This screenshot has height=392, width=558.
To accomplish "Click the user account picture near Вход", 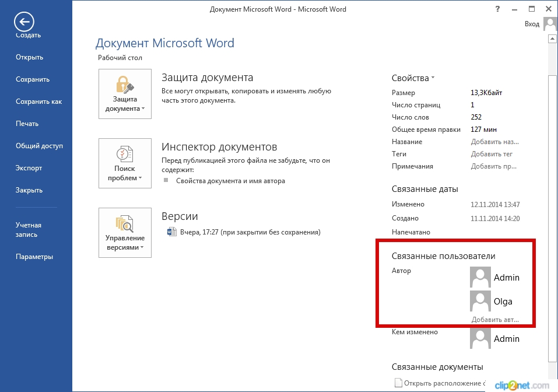I will (x=550, y=24).
